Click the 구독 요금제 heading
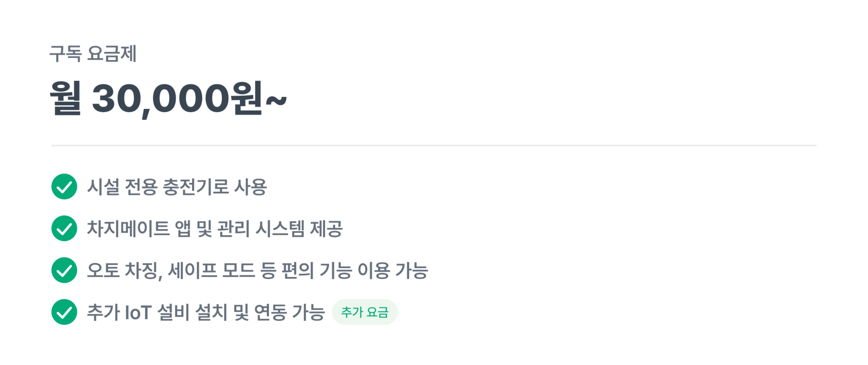The width and height of the screenshot is (868, 365). [93, 54]
